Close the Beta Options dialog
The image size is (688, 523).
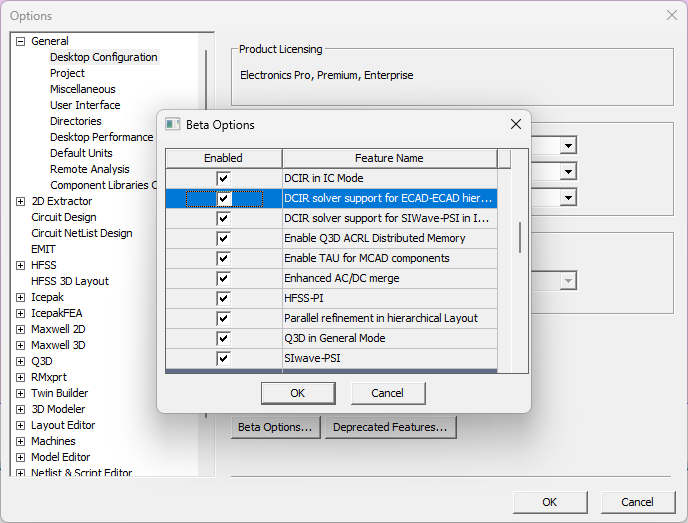[516, 124]
